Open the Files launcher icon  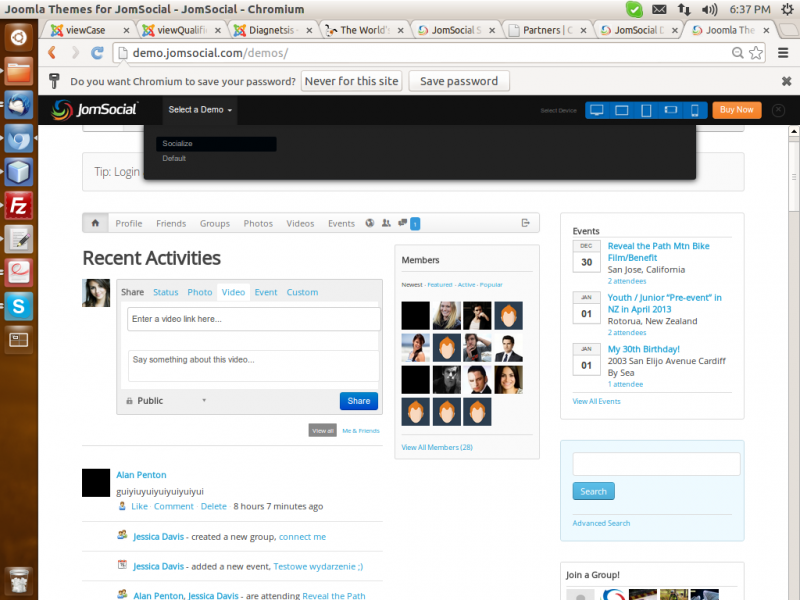[x=19, y=71]
